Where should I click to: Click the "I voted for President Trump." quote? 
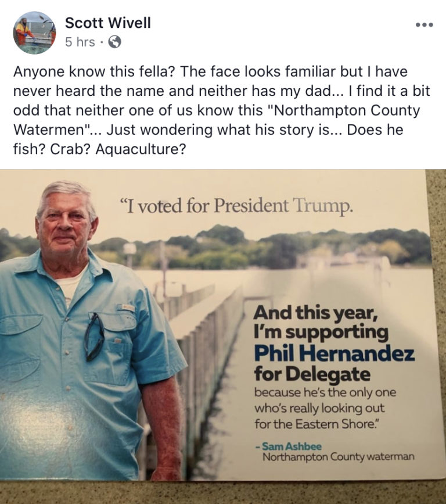point(236,206)
